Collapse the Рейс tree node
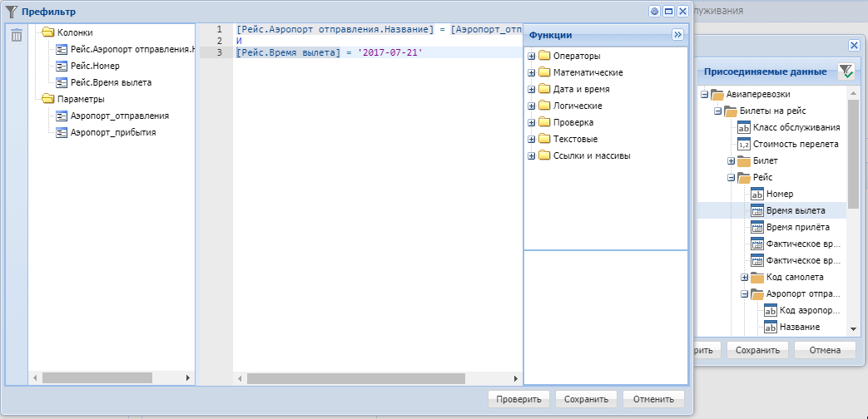This screenshot has width=868, height=419. coord(731,177)
